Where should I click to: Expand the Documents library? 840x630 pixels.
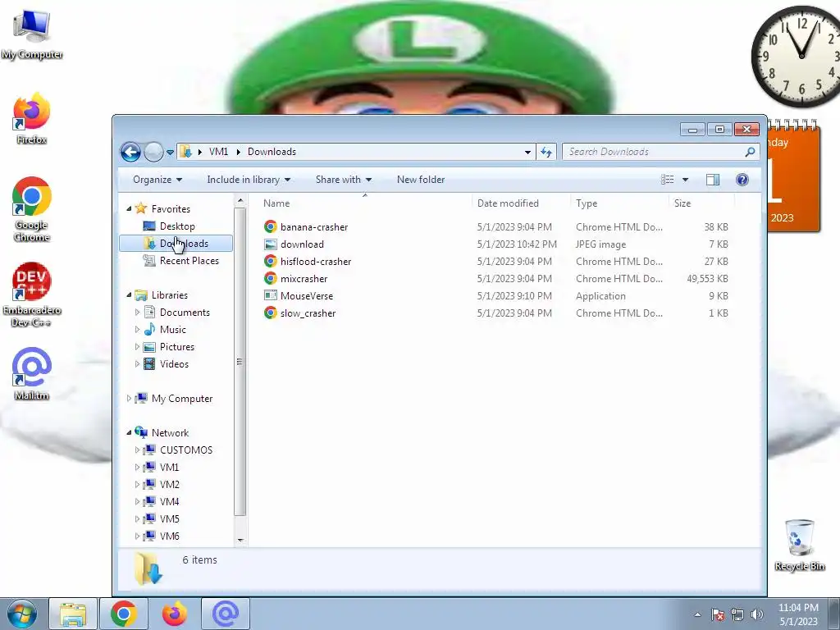[x=137, y=313]
